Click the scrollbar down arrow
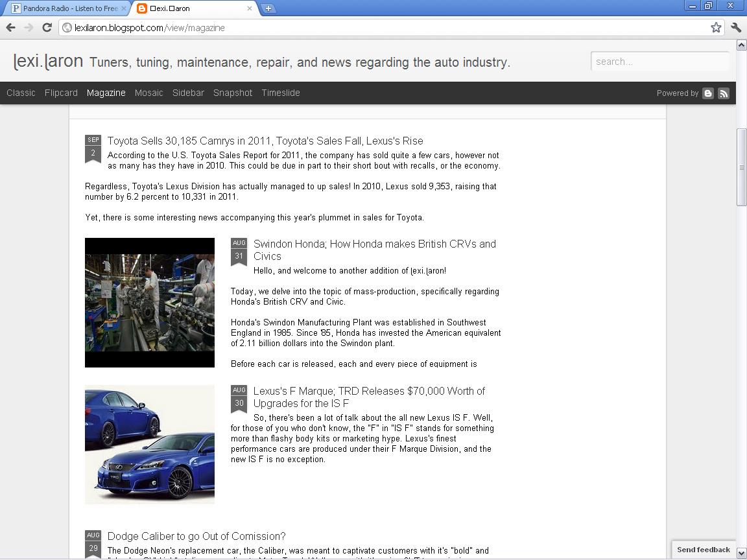This screenshot has width=747, height=560. [741, 554]
